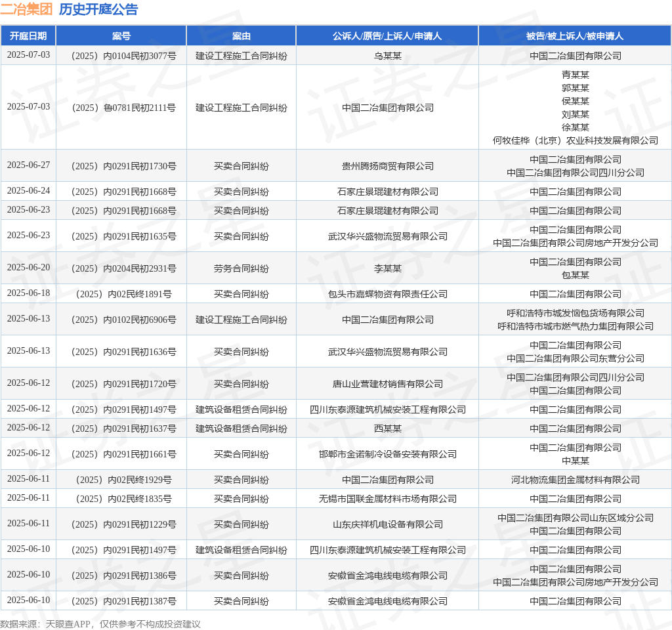The width and height of the screenshot is (672, 630).
Task: Click the 被告/被上诉人/被申请人 header
Action: 575,36
